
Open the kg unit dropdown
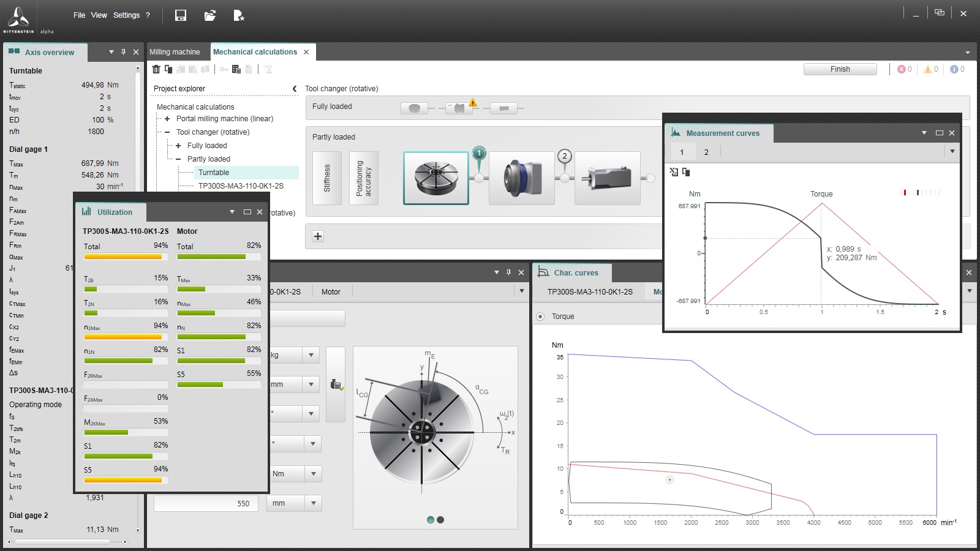pos(311,355)
